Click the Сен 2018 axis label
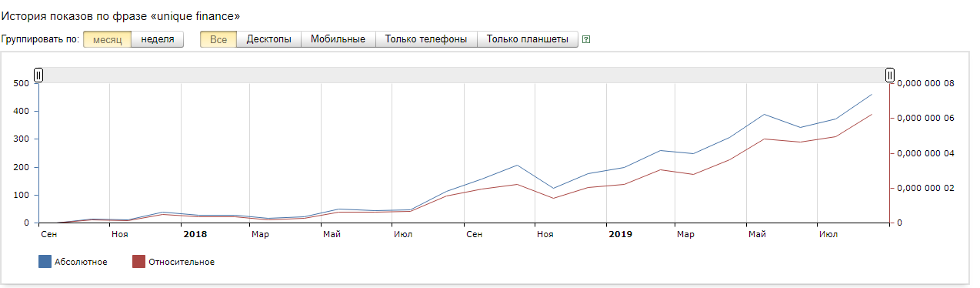 [474, 233]
